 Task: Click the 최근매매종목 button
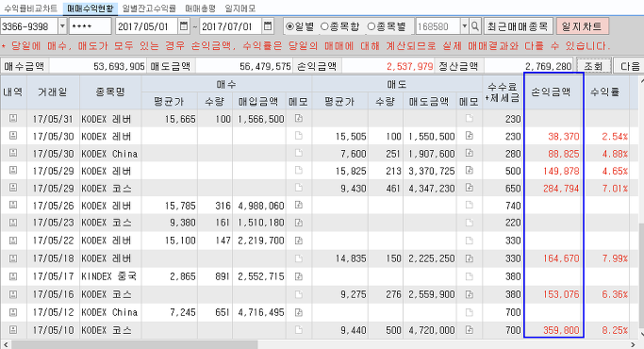click(519, 26)
